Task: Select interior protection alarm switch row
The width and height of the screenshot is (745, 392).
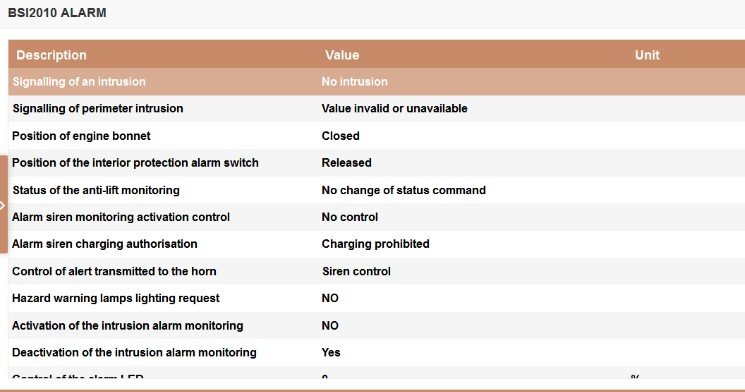Action: pyautogui.click(x=376, y=163)
